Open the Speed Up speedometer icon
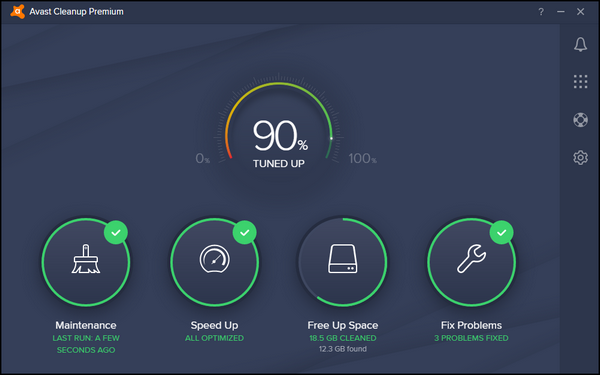 [x=214, y=262]
